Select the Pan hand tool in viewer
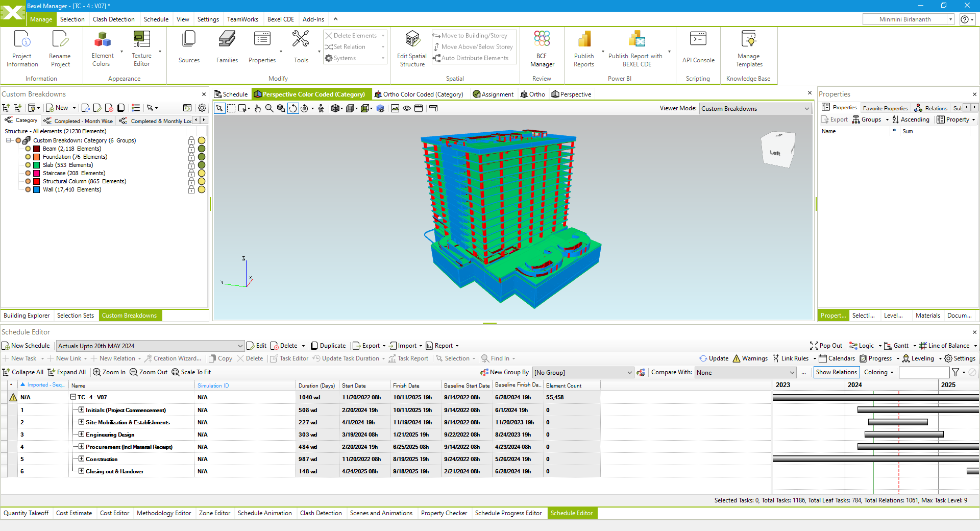Image resolution: width=980 pixels, height=531 pixels. (258, 108)
